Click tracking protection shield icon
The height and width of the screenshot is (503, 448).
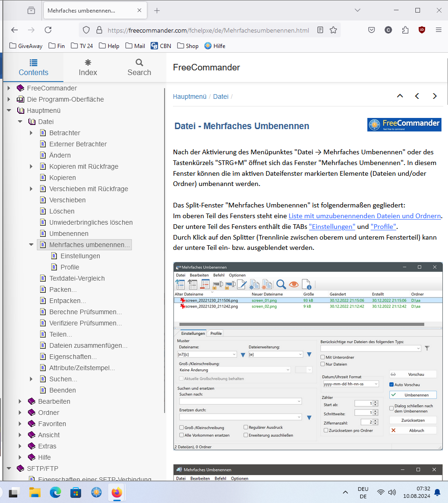coord(86,30)
